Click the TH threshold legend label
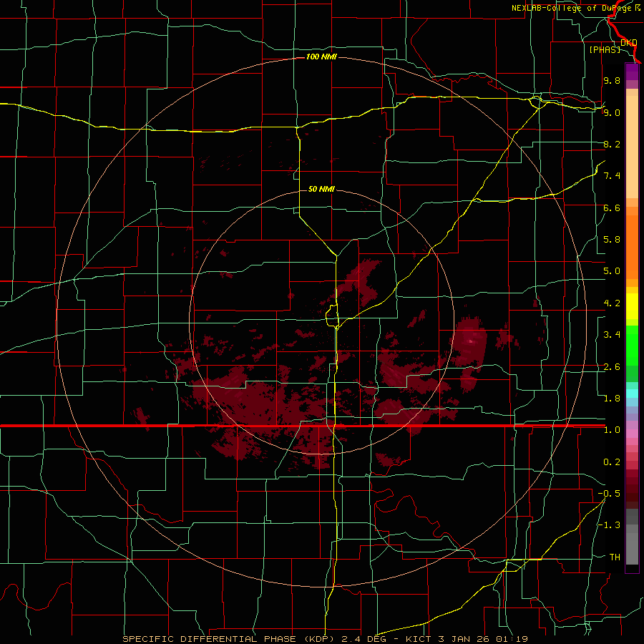Screen dimensions: 644x644 615,557
